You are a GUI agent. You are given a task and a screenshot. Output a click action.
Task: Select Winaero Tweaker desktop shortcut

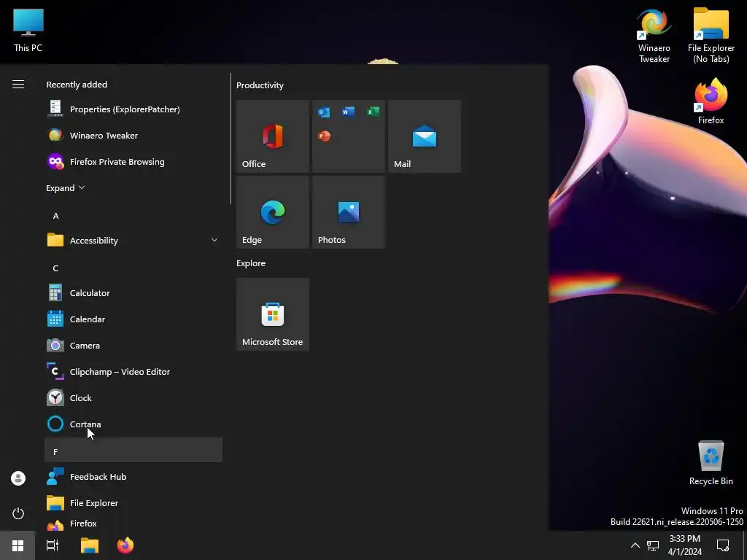click(x=654, y=36)
